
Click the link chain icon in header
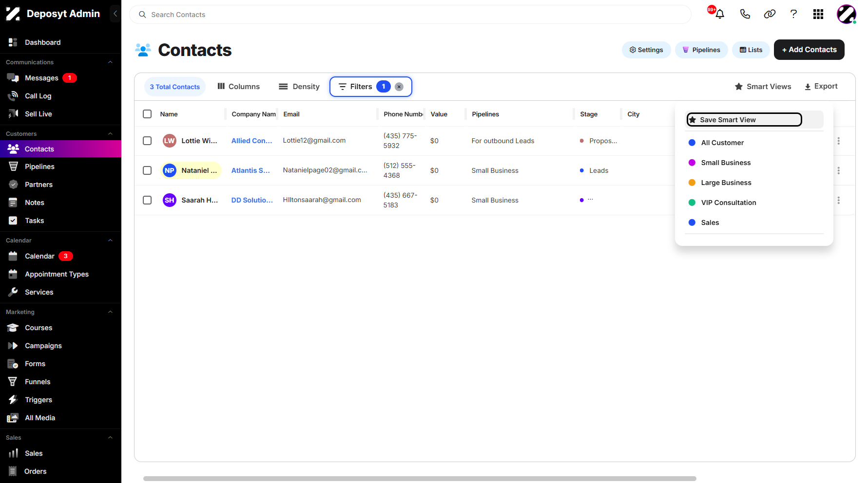pos(770,14)
